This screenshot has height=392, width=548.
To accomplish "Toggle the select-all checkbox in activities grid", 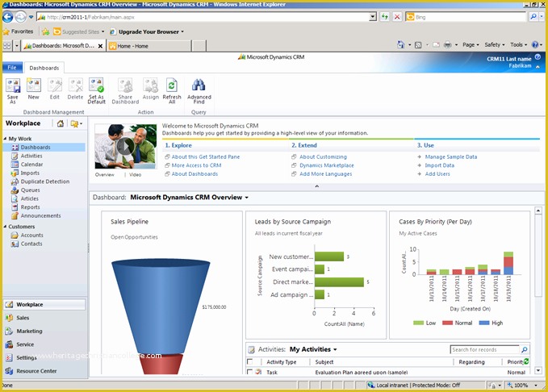I will tap(249, 361).
